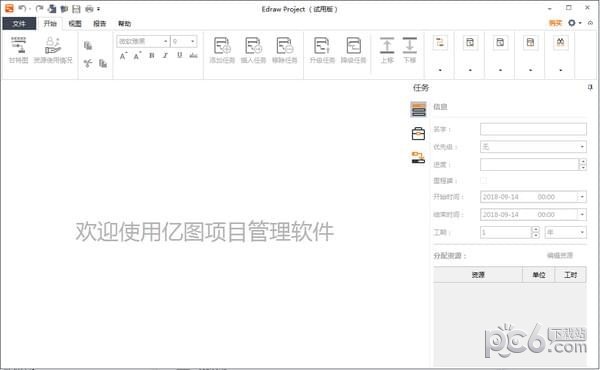This screenshot has height=370, width=600.
Task: Click the decrease font size icon
Action: (x=137, y=56)
